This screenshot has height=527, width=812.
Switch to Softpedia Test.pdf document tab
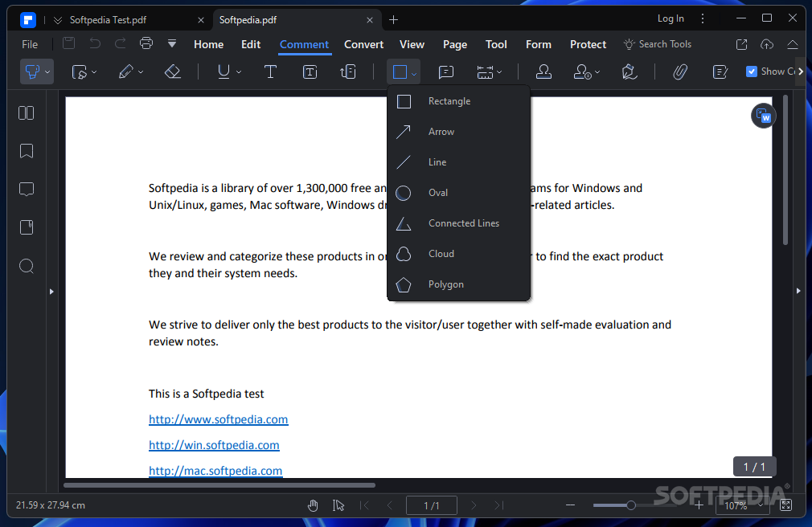click(108, 19)
